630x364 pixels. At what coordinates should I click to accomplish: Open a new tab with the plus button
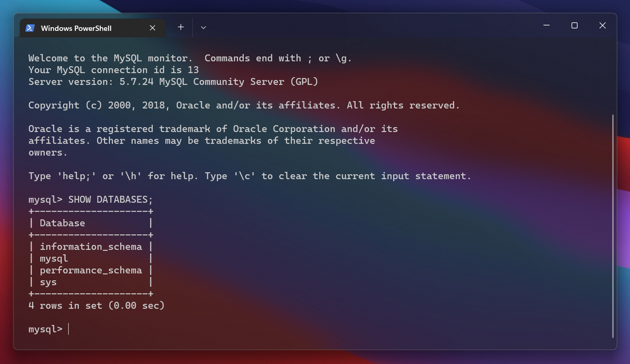[x=181, y=27]
